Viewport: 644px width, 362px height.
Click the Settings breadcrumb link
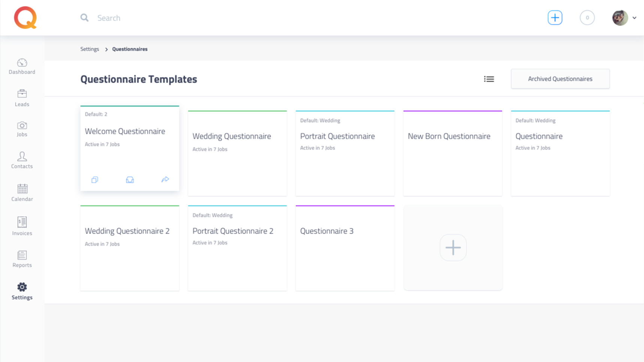tap(90, 49)
